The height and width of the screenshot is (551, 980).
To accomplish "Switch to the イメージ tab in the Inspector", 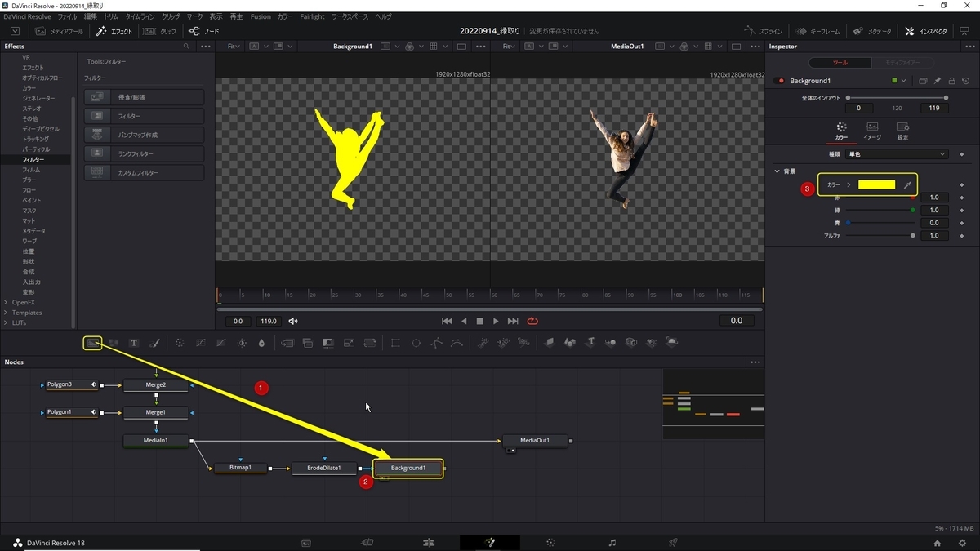I will click(x=872, y=131).
